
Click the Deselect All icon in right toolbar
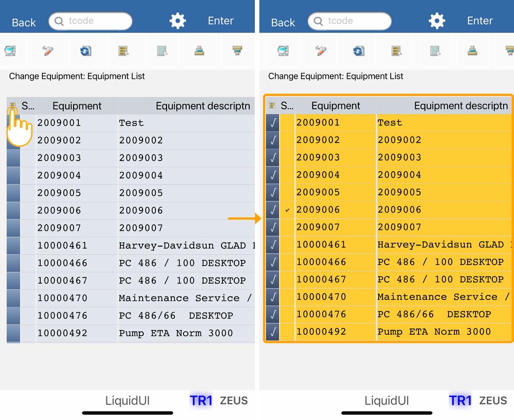tap(435, 51)
